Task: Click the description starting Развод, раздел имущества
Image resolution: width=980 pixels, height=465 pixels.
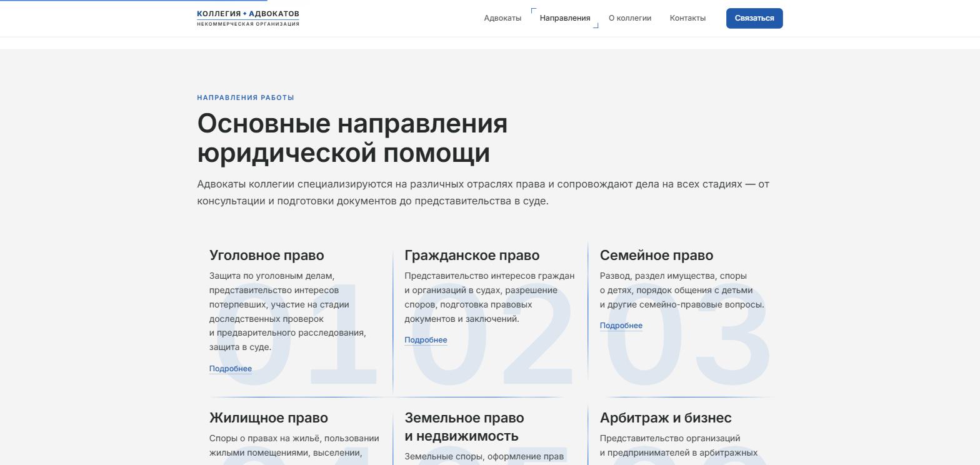Action: pos(682,290)
